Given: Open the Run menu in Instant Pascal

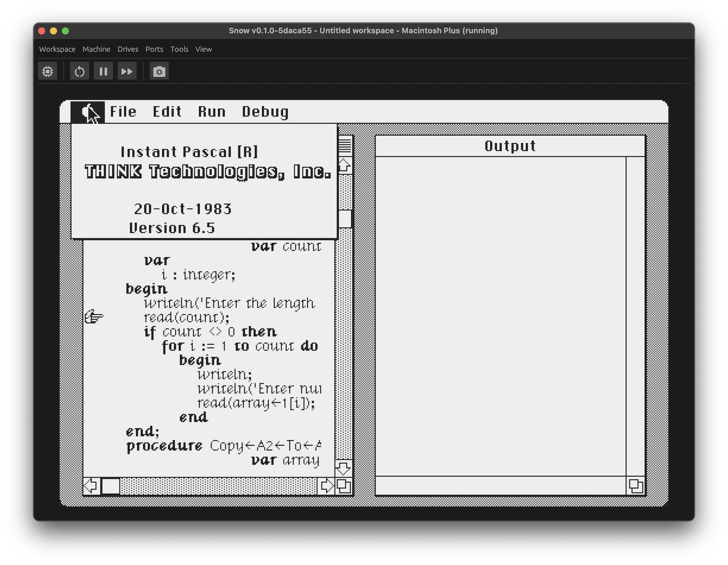Looking at the screenshot, I should tap(212, 112).
